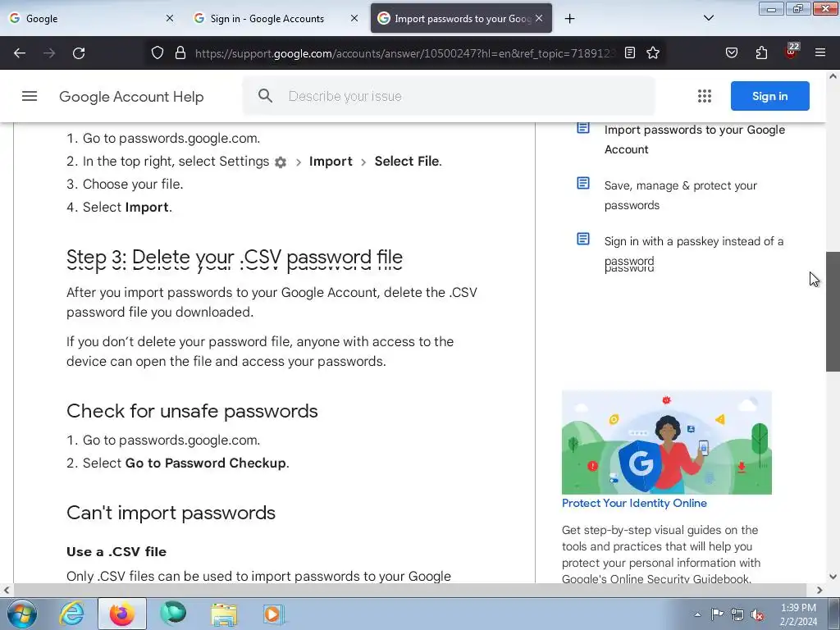Select the Import passwords tab

tap(461, 18)
